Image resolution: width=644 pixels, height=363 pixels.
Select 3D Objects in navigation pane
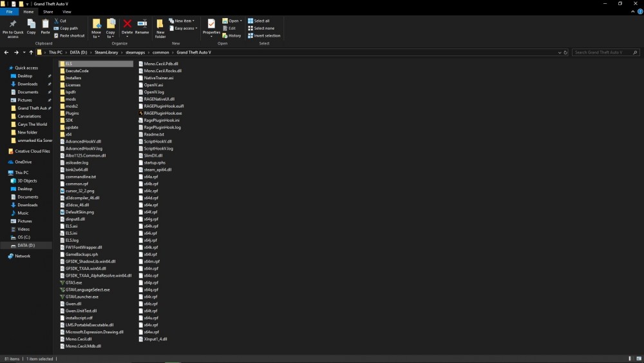click(24, 181)
